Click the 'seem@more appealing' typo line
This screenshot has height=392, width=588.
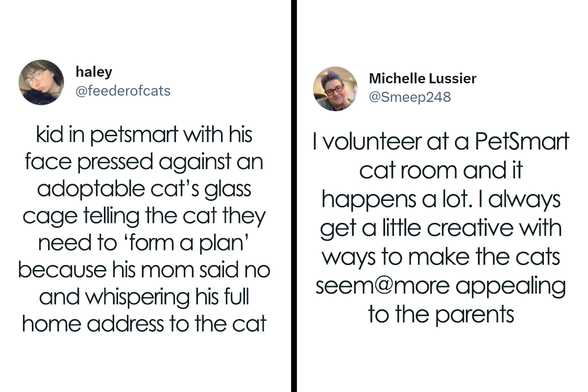tap(441, 288)
